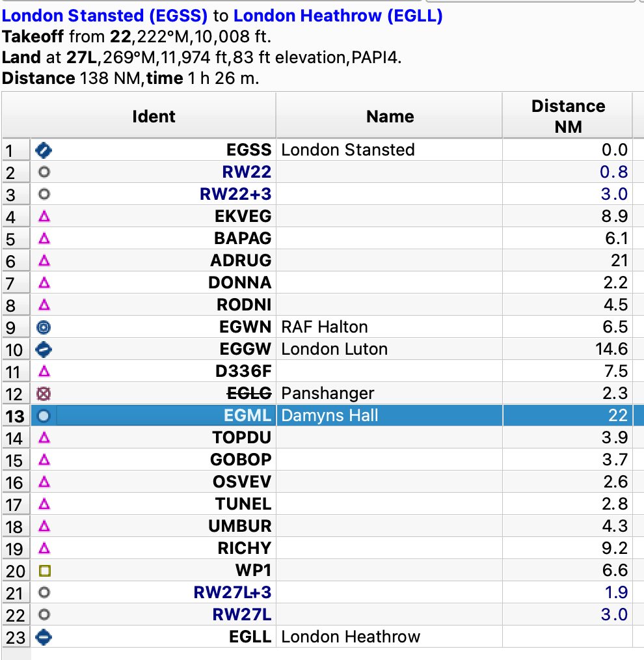Click the crossed-out Panshanger closed airport icon
Image resolution: width=644 pixels, height=660 pixels.
click(x=44, y=394)
